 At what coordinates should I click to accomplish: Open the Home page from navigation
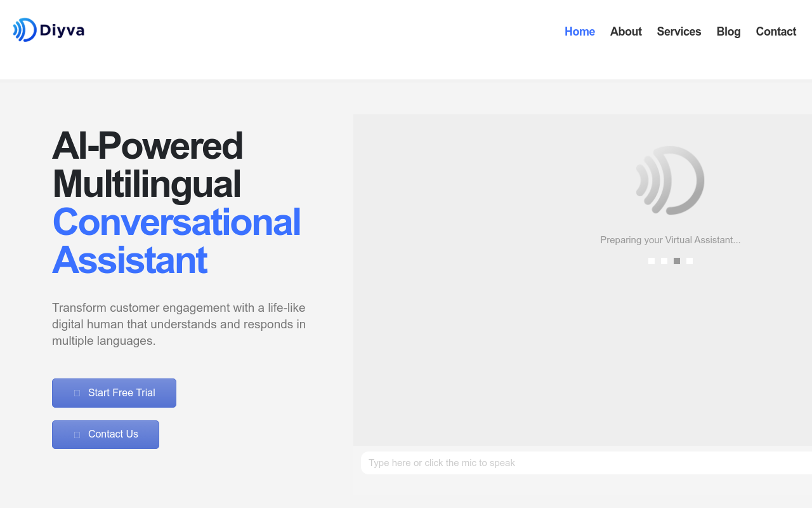[x=579, y=32]
